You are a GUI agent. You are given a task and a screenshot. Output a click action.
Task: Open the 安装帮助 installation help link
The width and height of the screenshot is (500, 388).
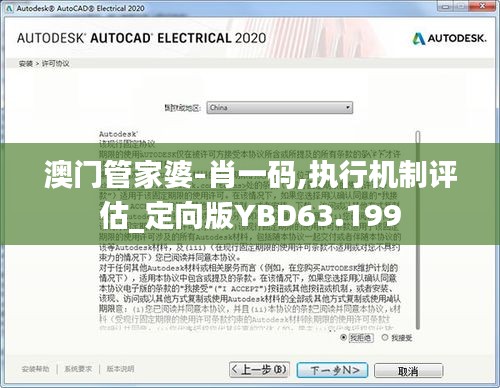click(35, 369)
